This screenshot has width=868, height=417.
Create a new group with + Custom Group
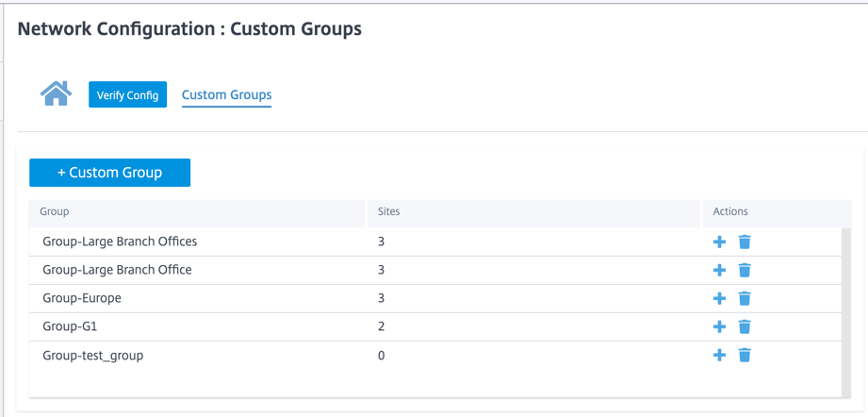(x=109, y=173)
